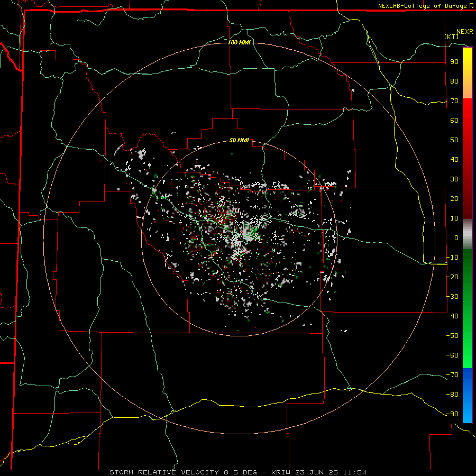Screen dimensions: 476x476
Task: Click the 80 value on the velocity scale
Action: point(454,81)
